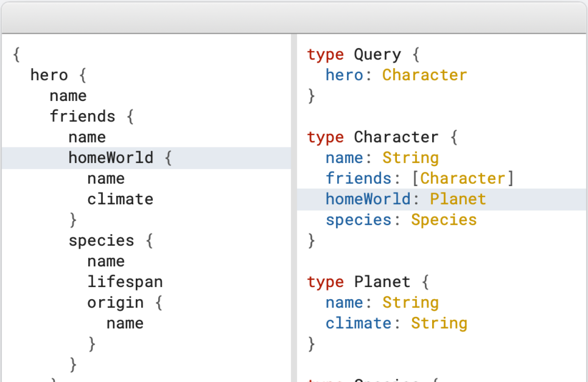This screenshot has height=382, width=588.
Task: Select the lifespan field under species
Action: tap(125, 282)
